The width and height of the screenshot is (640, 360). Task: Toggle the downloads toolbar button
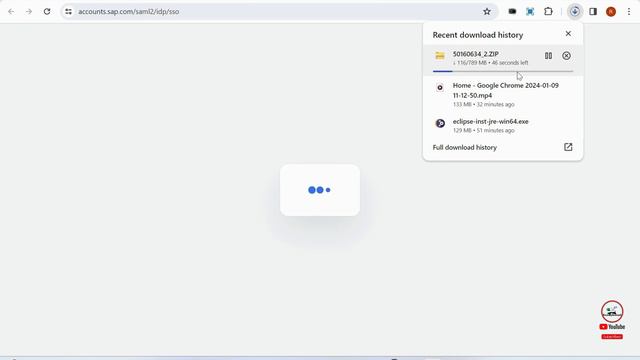575,11
